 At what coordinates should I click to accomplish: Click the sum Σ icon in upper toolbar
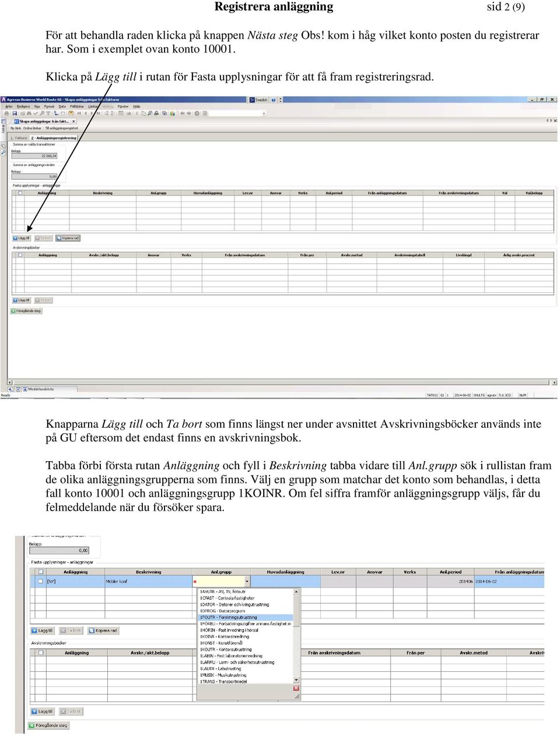click(136, 113)
